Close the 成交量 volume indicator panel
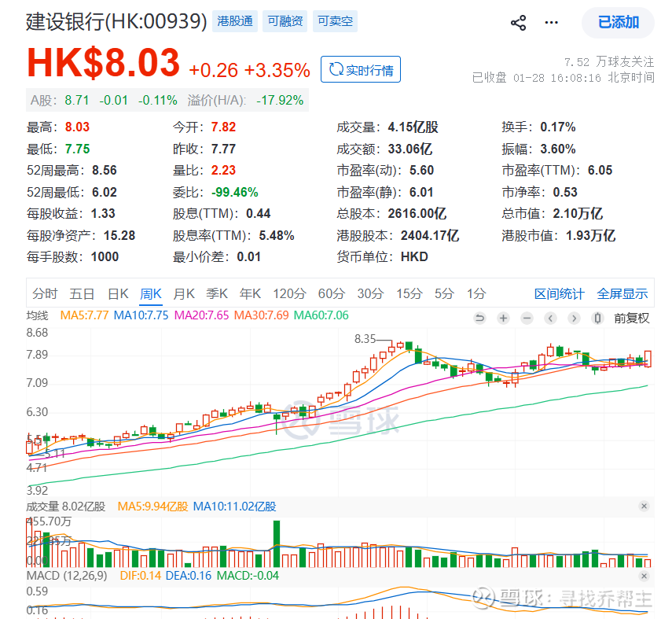Viewport: 672px width, 619px height. tap(644, 507)
